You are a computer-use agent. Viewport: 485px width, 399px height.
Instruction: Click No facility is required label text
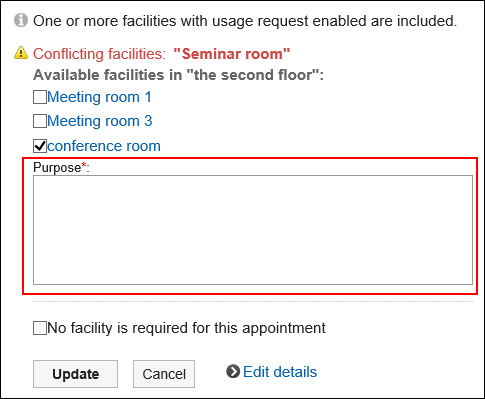(186, 328)
